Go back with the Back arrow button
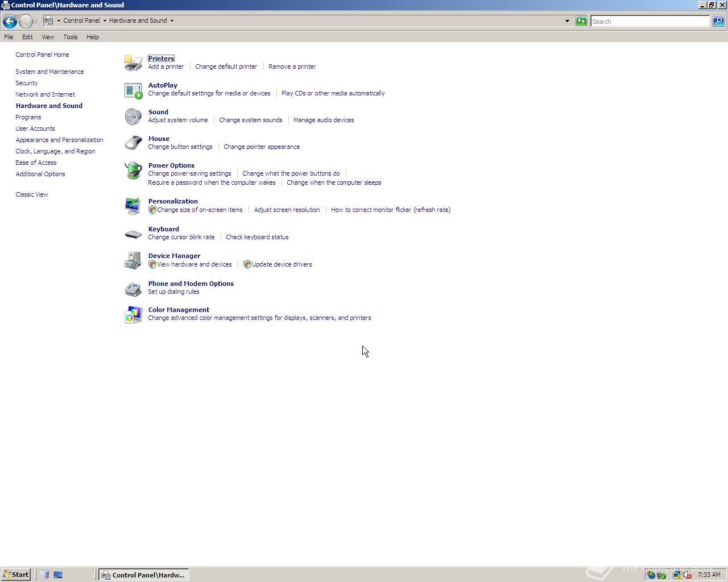 [9, 22]
